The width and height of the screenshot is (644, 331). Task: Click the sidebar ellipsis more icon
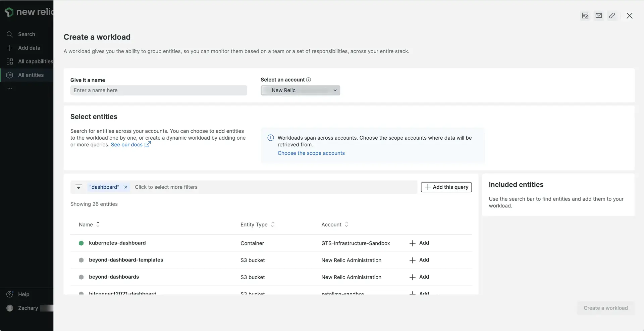tap(10, 89)
